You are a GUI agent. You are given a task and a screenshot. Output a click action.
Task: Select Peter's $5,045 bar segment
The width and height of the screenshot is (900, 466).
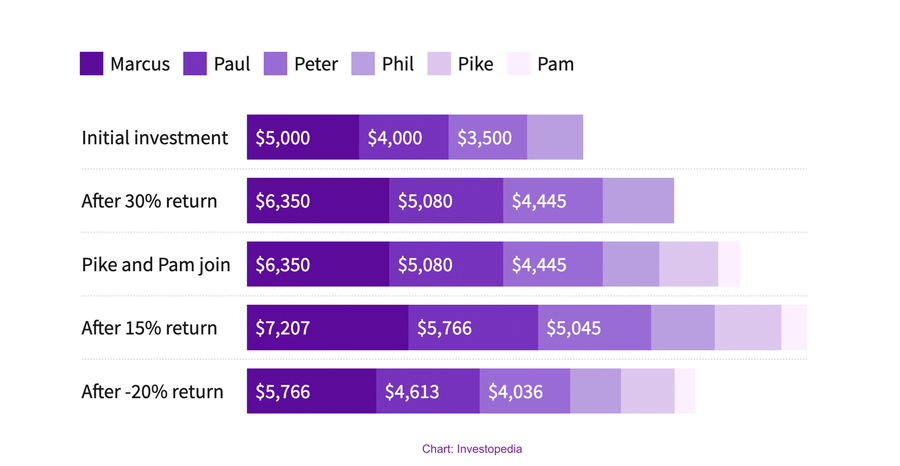coord(594,328)
